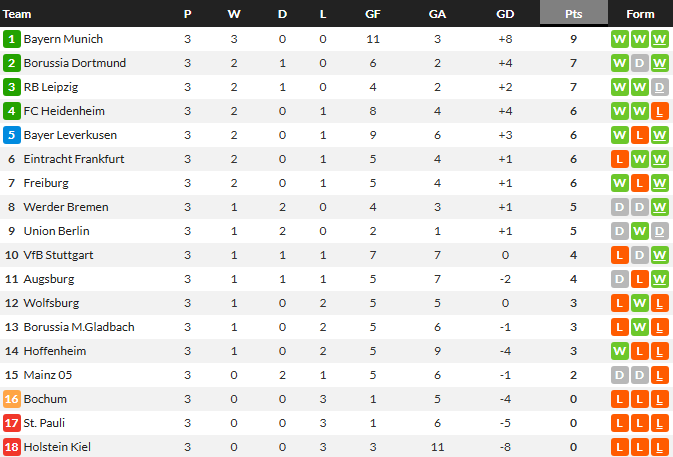Click Bochum's orange position 16 badge

tap(12, 399)
